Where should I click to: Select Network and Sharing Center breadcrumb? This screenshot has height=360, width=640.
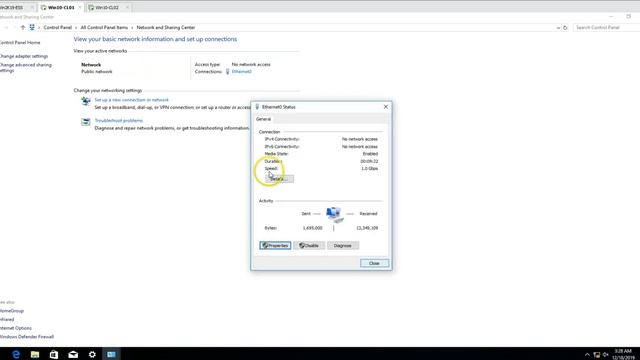(166, 27)
